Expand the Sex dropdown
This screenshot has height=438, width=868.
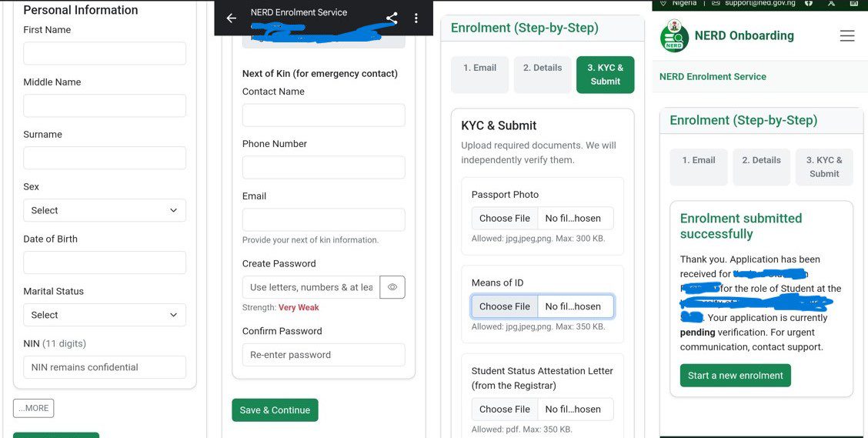(105, 210)
